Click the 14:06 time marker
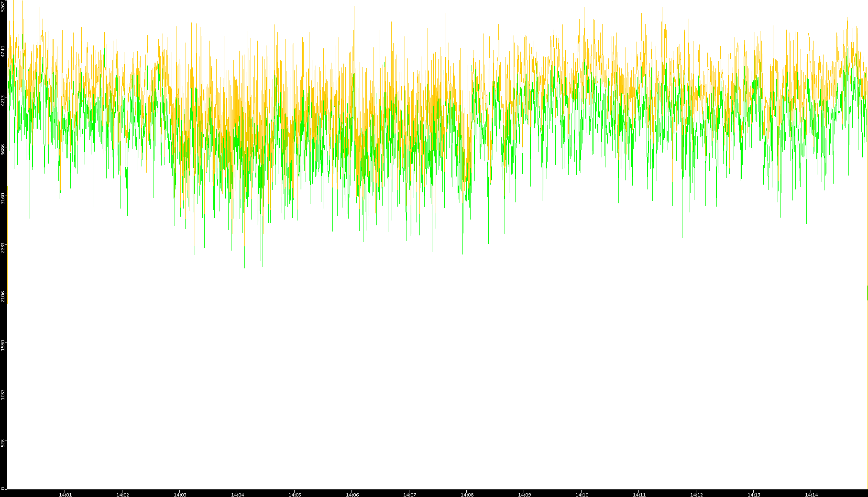 352,495
